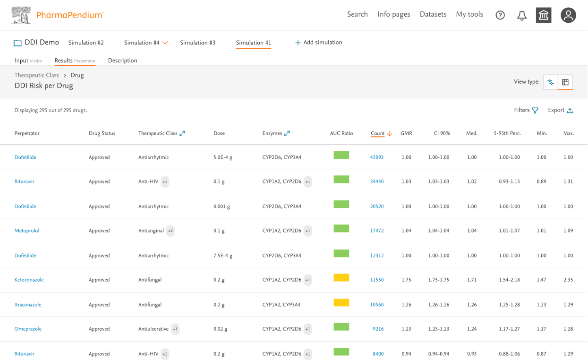Click yellow AUC Ratio swatch for Ketoconazole

click(341, 278)
